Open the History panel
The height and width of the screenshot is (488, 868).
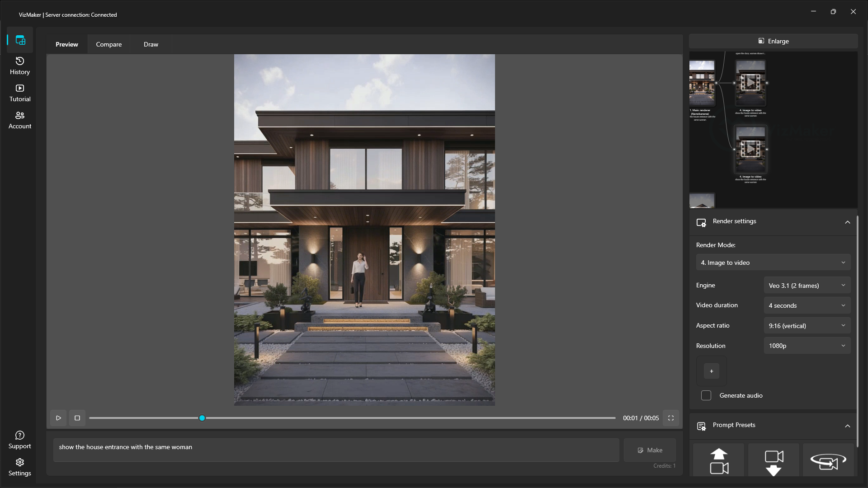(x=19, y=66)
